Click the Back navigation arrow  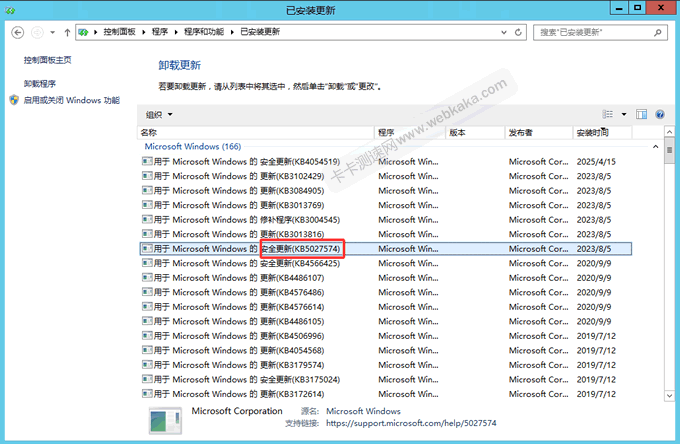[18, 32]
